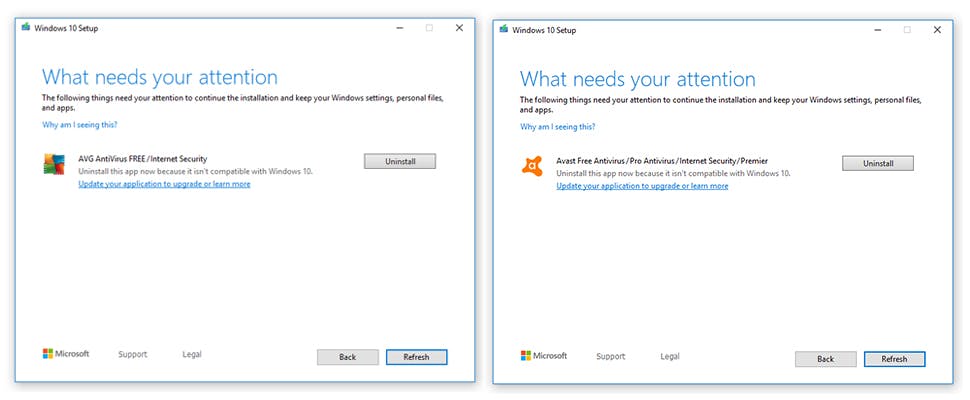970x400 pixels.
Task: Click Microsoft logo in the AVG window
Action: tap(66, 354)
